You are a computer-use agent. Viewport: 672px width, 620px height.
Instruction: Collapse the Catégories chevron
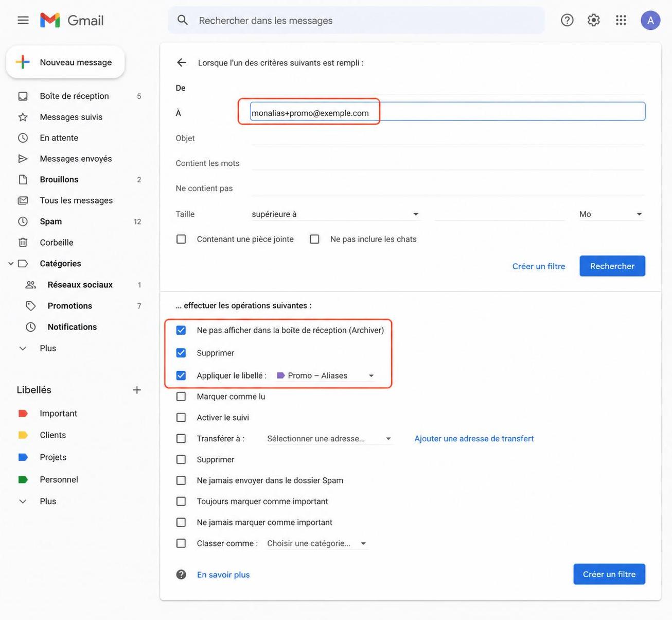[11, 264]
